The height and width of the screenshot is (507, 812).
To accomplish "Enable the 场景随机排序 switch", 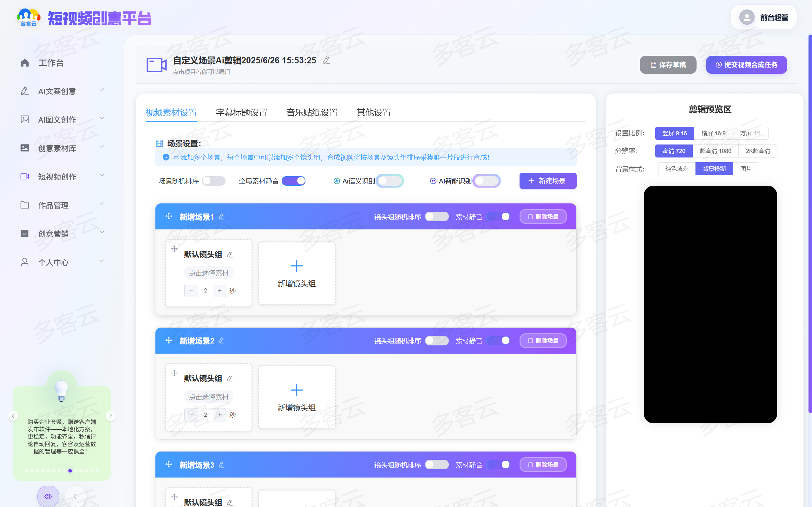I will [x=213, y=181].
